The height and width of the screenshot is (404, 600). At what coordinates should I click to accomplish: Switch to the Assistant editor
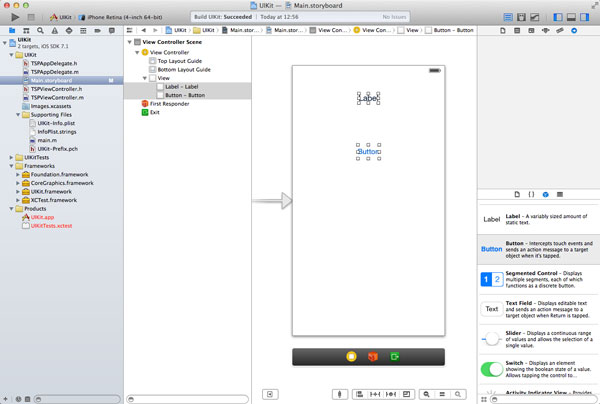pyautogui.click(x=521, y=17)
